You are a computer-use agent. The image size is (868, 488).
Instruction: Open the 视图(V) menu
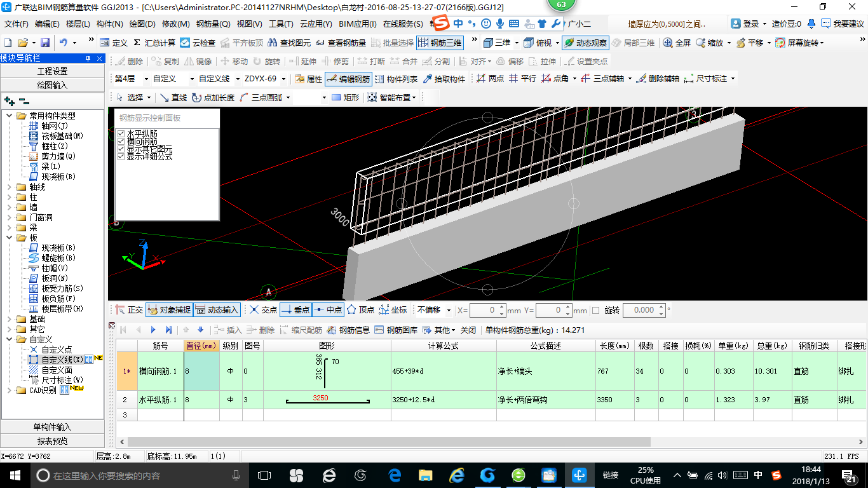[x=249, y=24]
